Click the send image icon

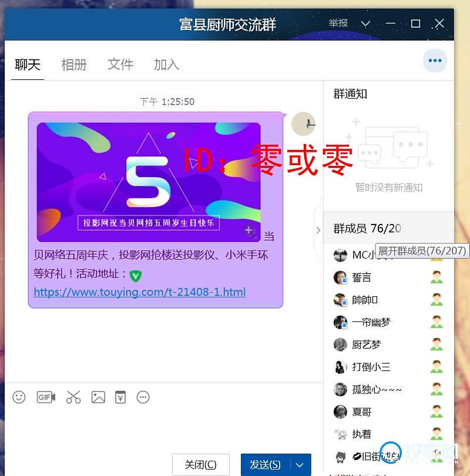point(98,397)
